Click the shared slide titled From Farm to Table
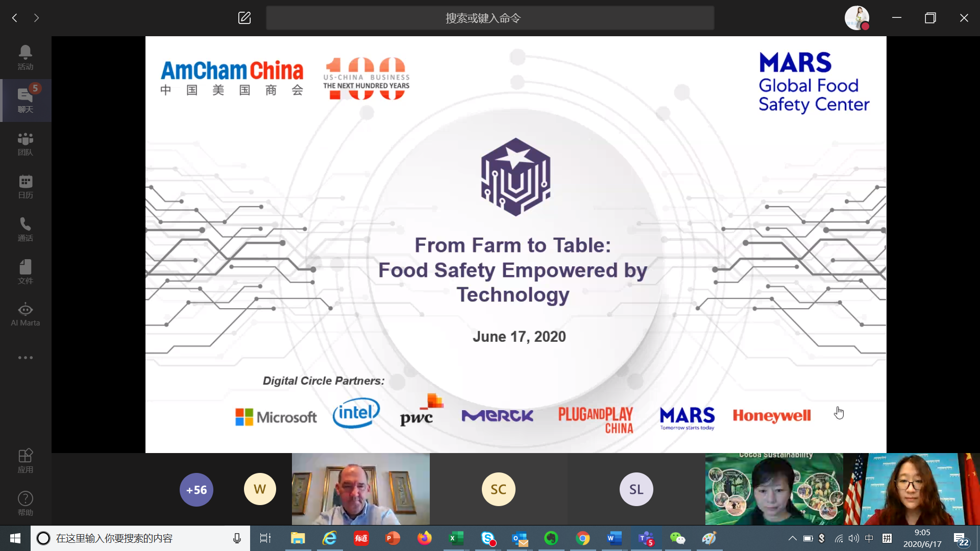The width and height of the screenshot is (980, 551). point(516,244)
